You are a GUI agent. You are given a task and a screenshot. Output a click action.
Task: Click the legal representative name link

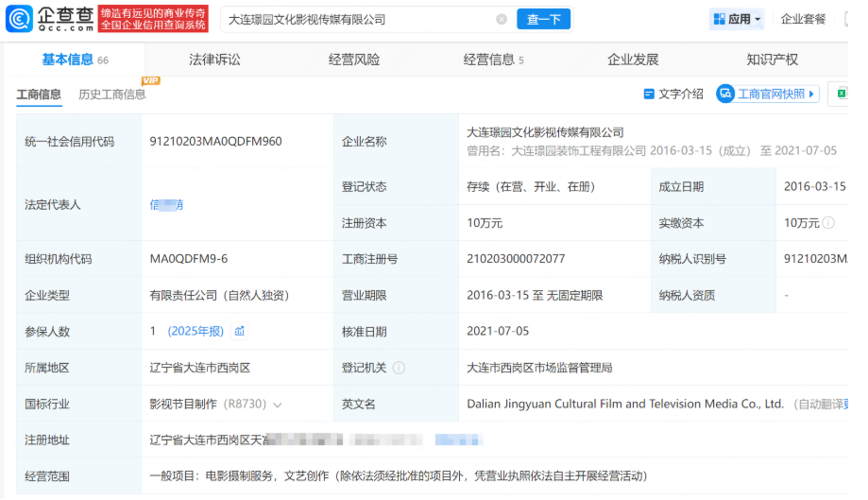pos(166,205)
